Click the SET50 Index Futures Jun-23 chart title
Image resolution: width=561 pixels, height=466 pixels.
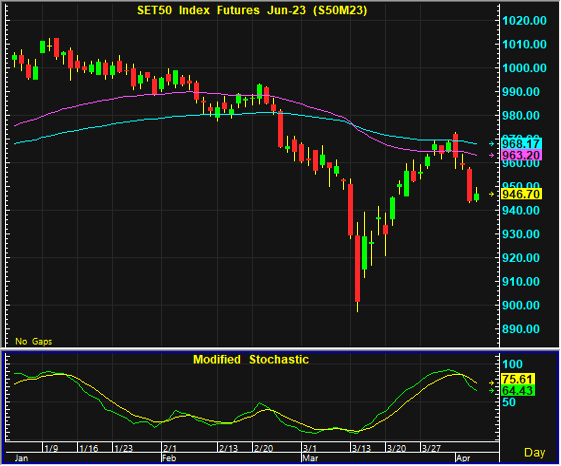pyautogui.click(x=252, y=10)
